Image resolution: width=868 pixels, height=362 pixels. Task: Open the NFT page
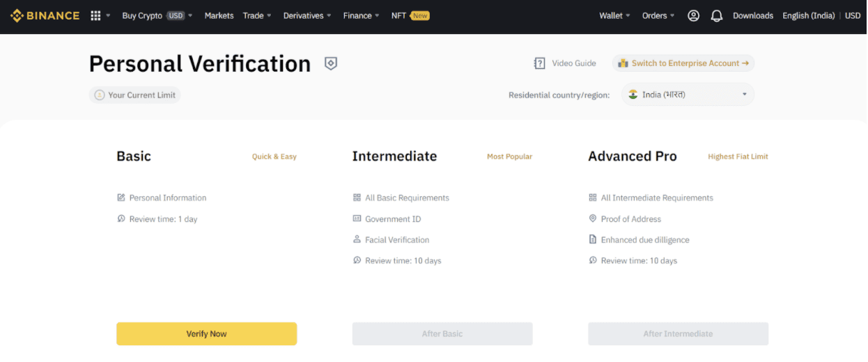click(398, 15)
